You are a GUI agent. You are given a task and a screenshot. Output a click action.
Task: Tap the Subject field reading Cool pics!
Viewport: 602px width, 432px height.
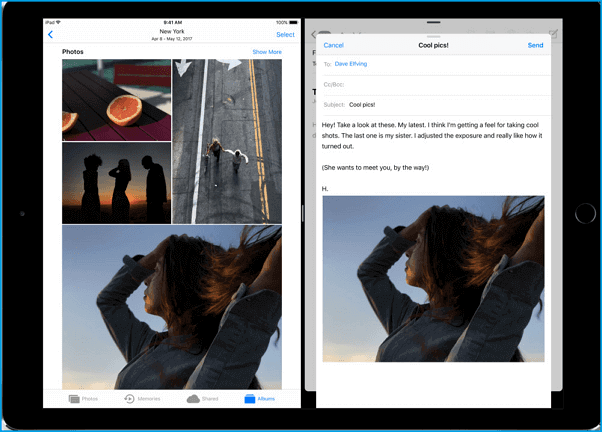pos(433,105)
